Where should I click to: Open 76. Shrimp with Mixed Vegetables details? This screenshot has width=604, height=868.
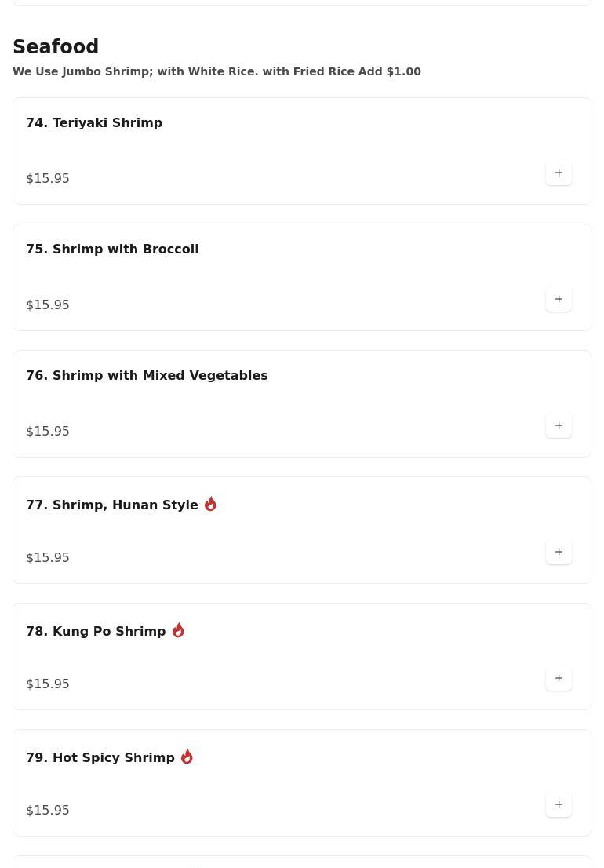(147, 376)
